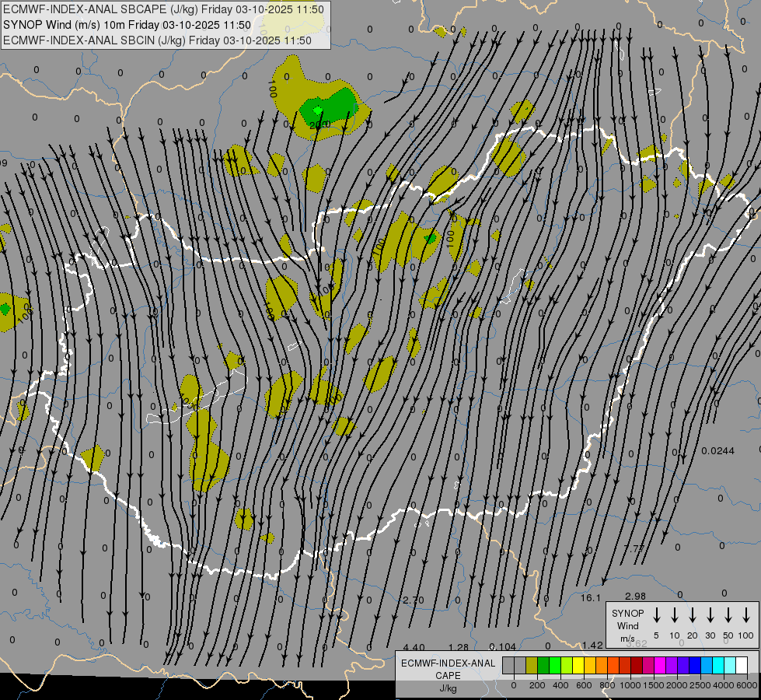Select the 10 m/s wind arrow symbol
The height and width of the screenshot is (700, 761).
click(x=674, y=615)
